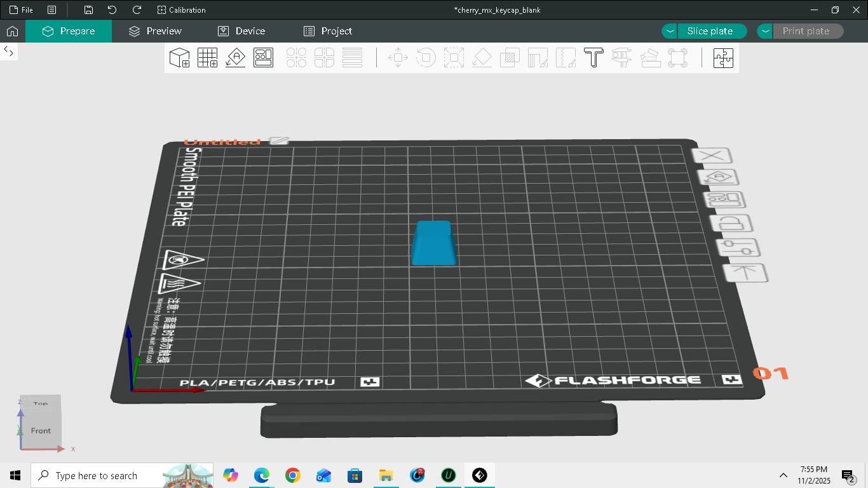Switch to the Project tab

coord(328,31)
